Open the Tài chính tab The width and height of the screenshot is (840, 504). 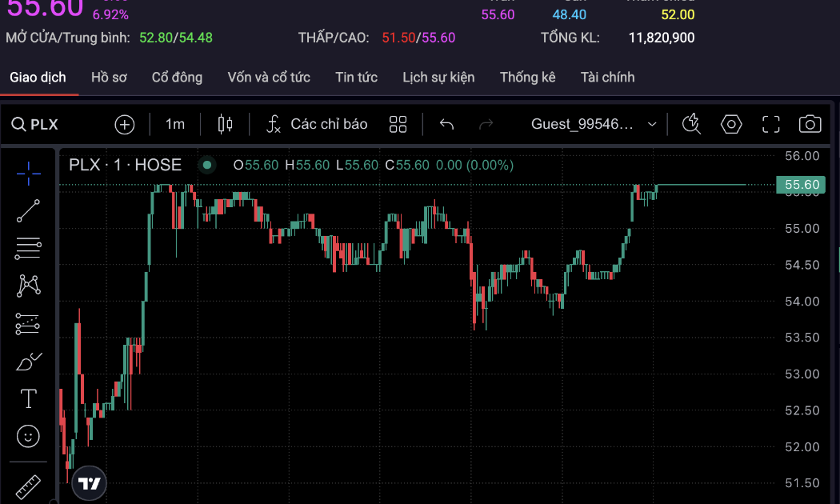607,78
